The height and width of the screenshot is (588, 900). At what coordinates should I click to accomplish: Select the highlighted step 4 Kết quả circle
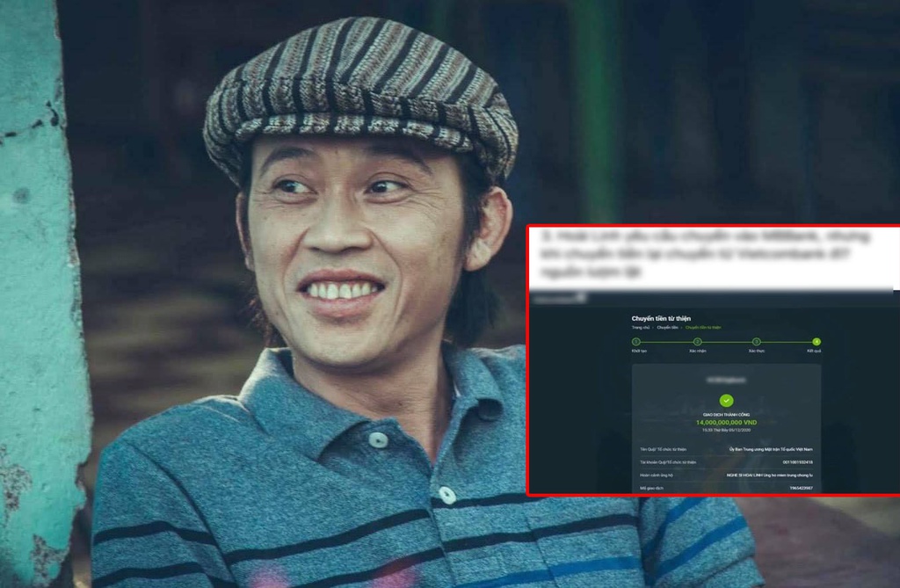pos(817,341)
